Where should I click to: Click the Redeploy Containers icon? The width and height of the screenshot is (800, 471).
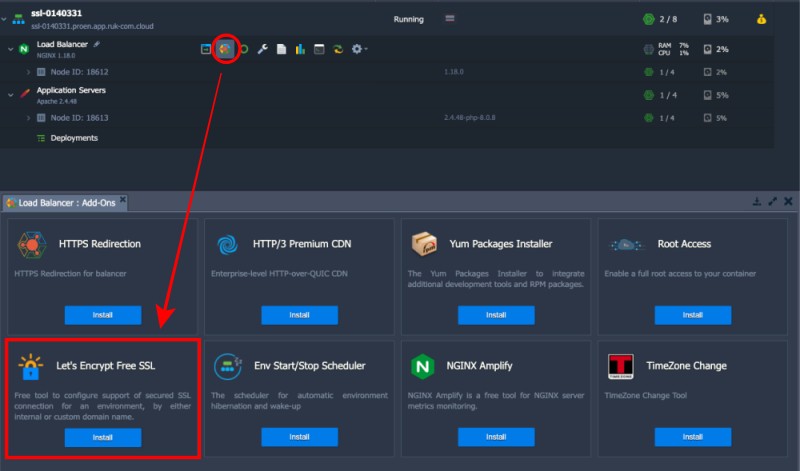pyautogui.click(x=338, y=49)
